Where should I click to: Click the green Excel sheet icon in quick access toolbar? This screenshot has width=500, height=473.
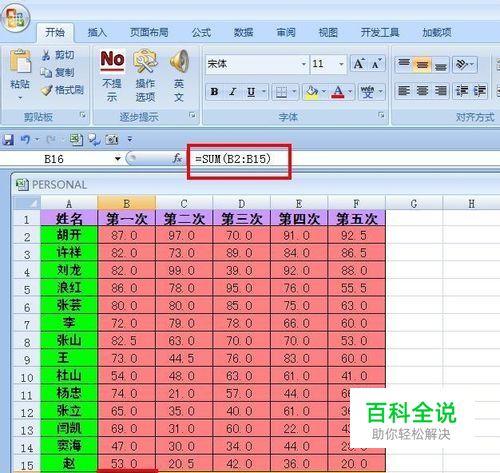pos(76,139)
